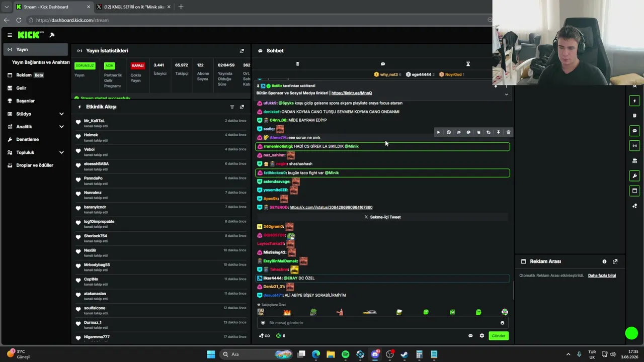This screenshot has width=644, height=362.
Task: Click the Kick logo
Action: [31, 35]
